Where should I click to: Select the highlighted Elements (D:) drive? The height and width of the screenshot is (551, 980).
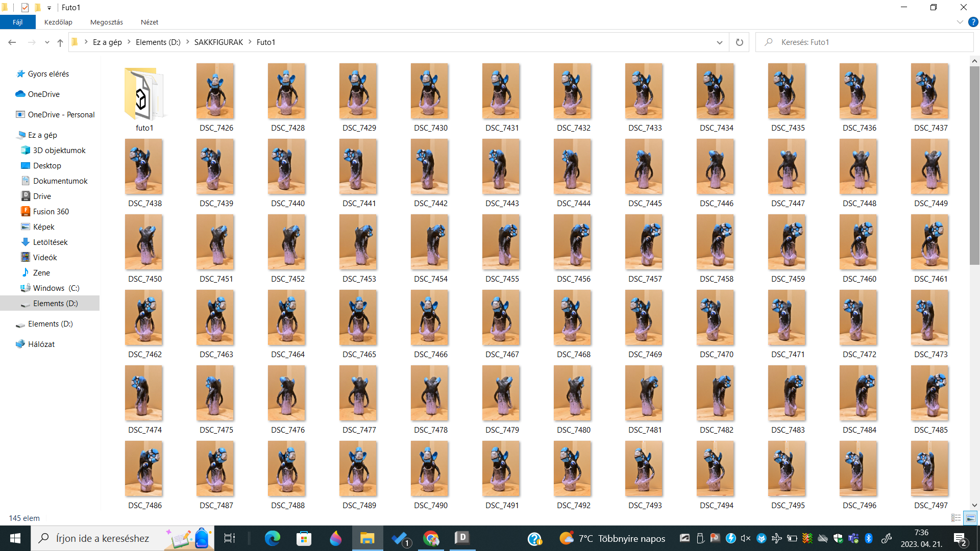50,304
